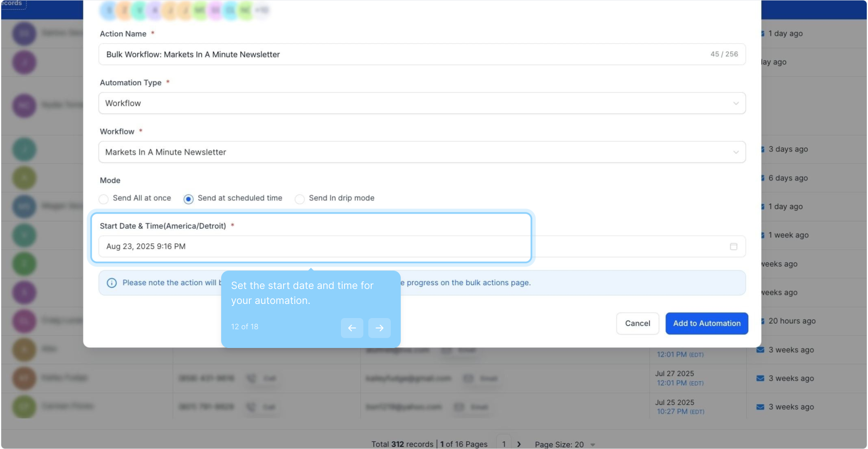Click the info icon in notice banner
The height and width of the screenshot is (449, 868).
[111, 283]
